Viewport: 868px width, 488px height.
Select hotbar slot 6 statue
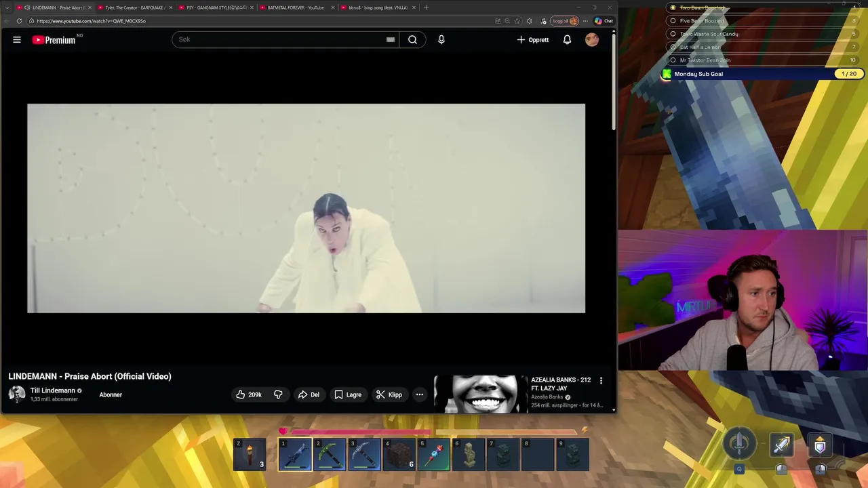click(x=469, y=455)
